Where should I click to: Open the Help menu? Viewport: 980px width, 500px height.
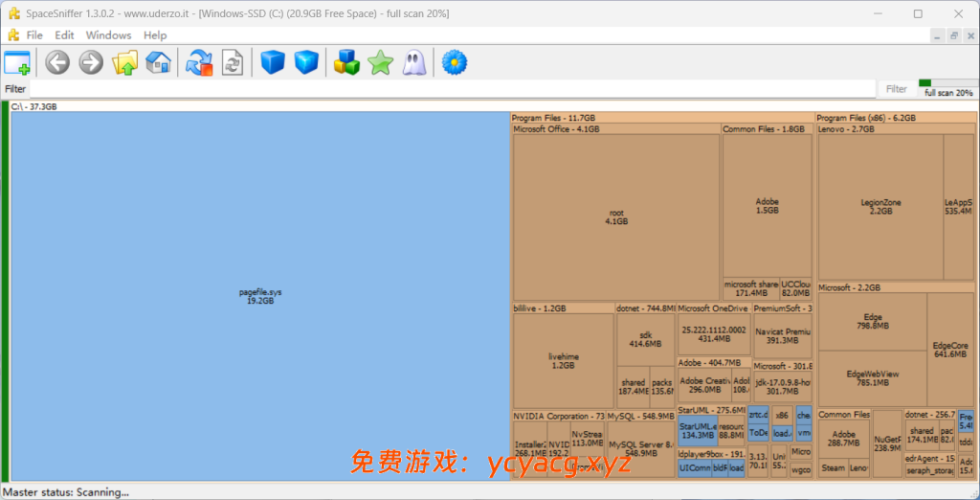155,35
